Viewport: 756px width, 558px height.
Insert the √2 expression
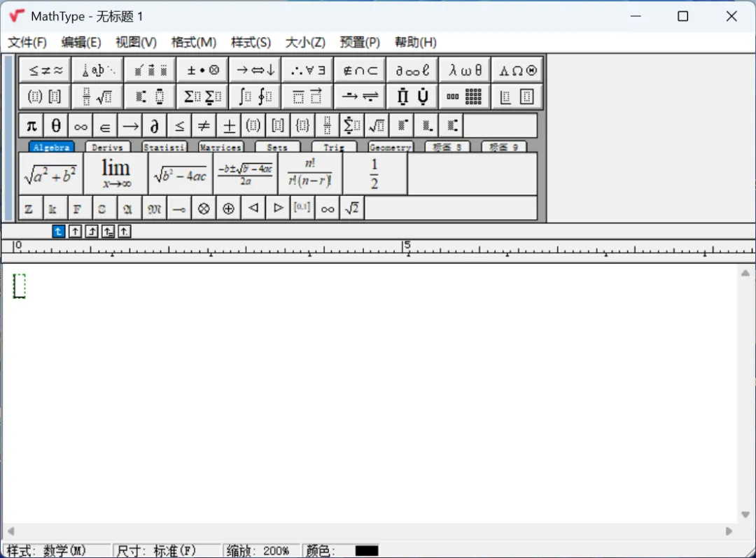[352, 209]
